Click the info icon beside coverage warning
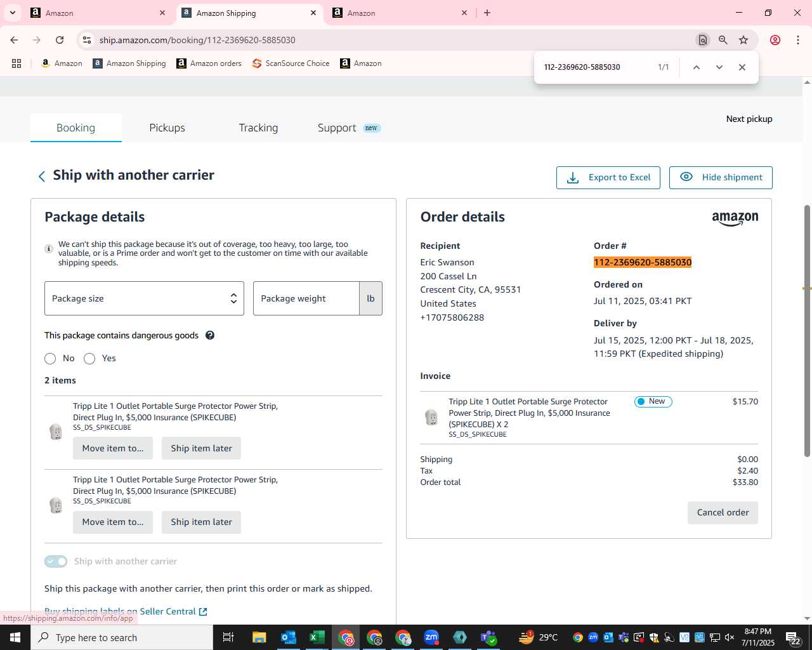The width and height of the screenshot is (812, 650). tap(49, 249)
